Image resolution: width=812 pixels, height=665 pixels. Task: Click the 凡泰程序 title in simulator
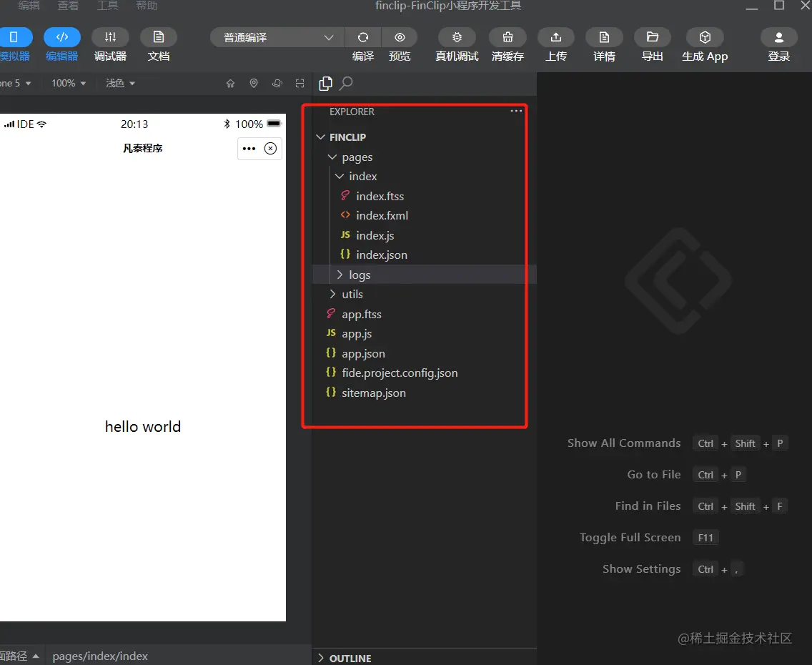143,149
